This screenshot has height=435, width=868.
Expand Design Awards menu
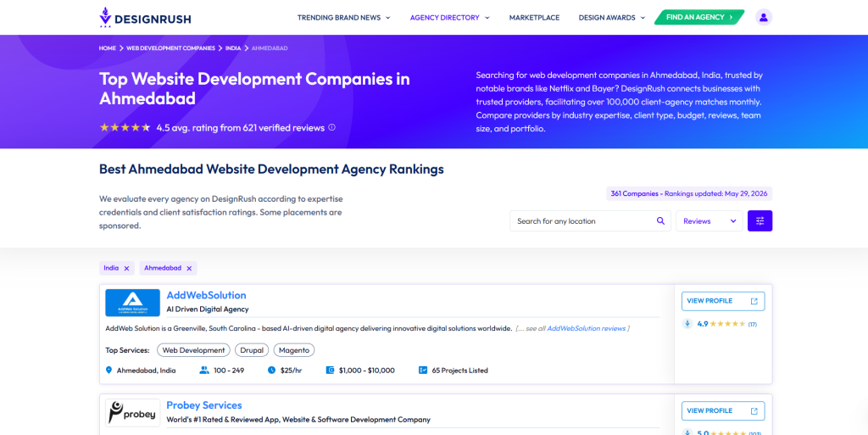click(x=612, y=18)
